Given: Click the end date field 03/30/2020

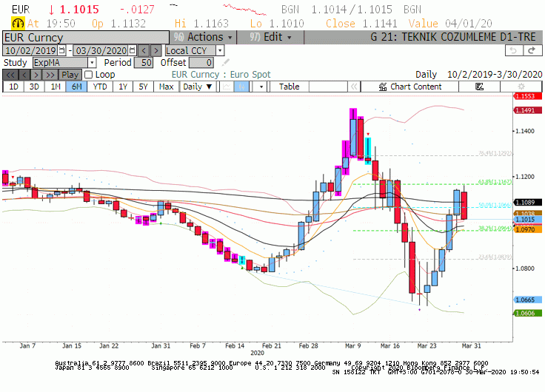Looking at the screenshot, I should click(x=101, y=51).
